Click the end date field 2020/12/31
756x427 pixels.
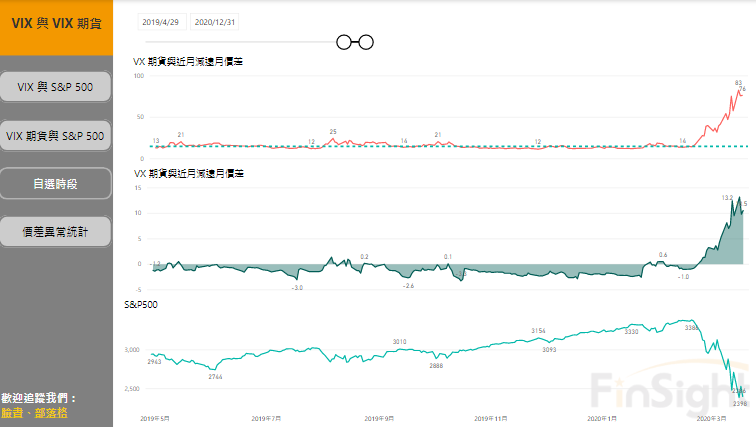click(216, 21)
